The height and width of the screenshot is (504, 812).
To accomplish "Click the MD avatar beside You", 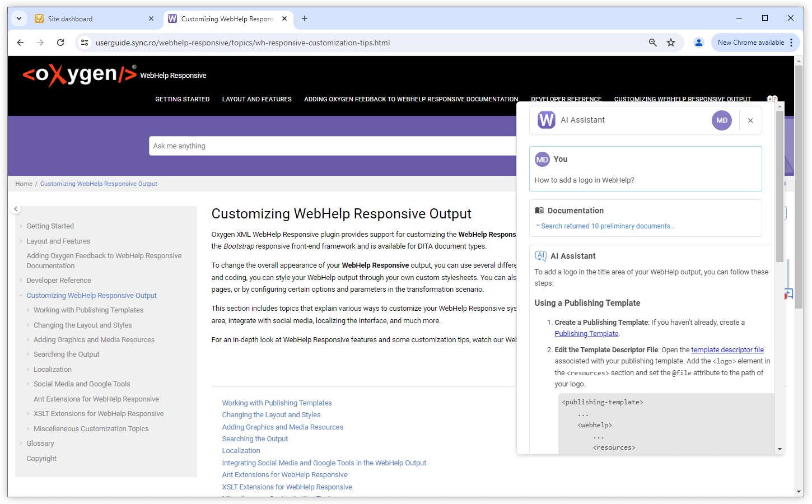I will tap(542, 160).
